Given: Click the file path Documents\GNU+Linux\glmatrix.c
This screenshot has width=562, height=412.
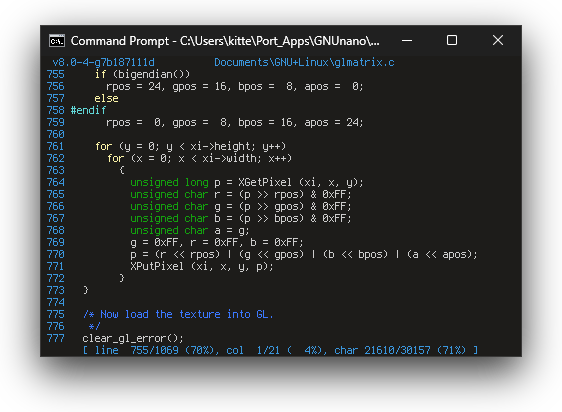Looking at the screenshot, I should coord(304,62).
